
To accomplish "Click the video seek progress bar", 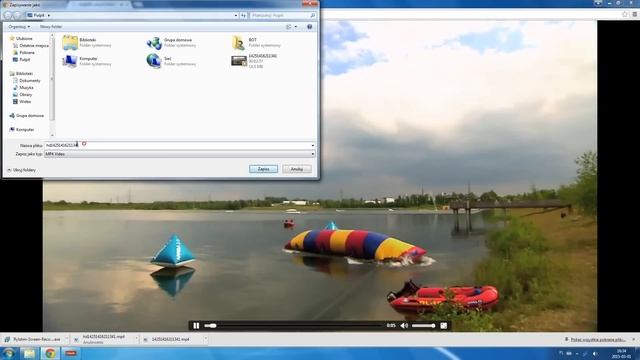I will 293,326.
